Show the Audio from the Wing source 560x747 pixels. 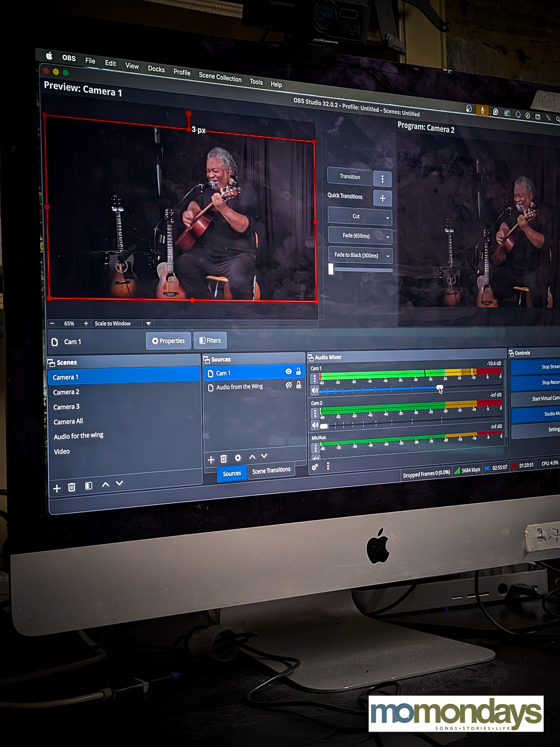tap(288, 385)
